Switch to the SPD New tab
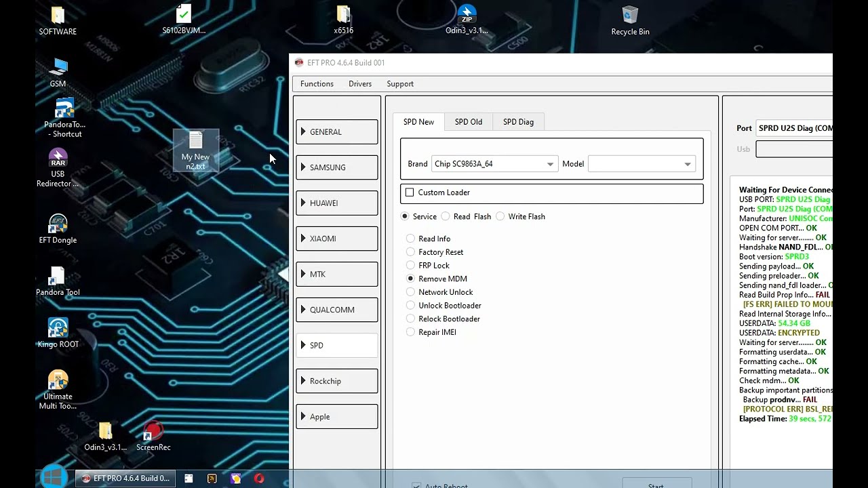 click(x=418, y=122)
